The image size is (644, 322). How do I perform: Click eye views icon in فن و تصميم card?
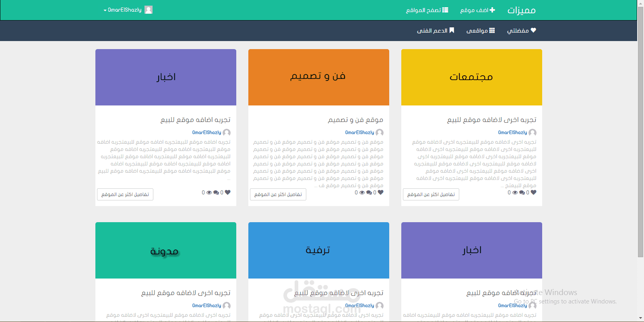tap(362, 193)
